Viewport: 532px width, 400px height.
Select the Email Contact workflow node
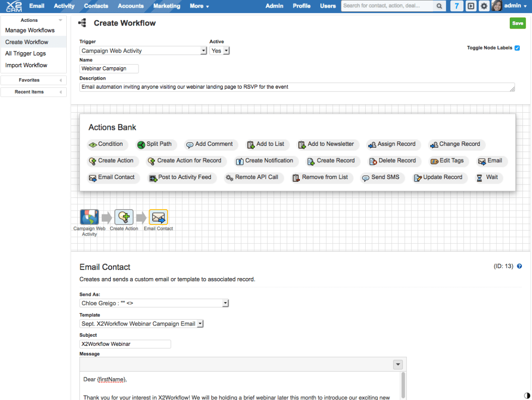[x=159, y=217]
